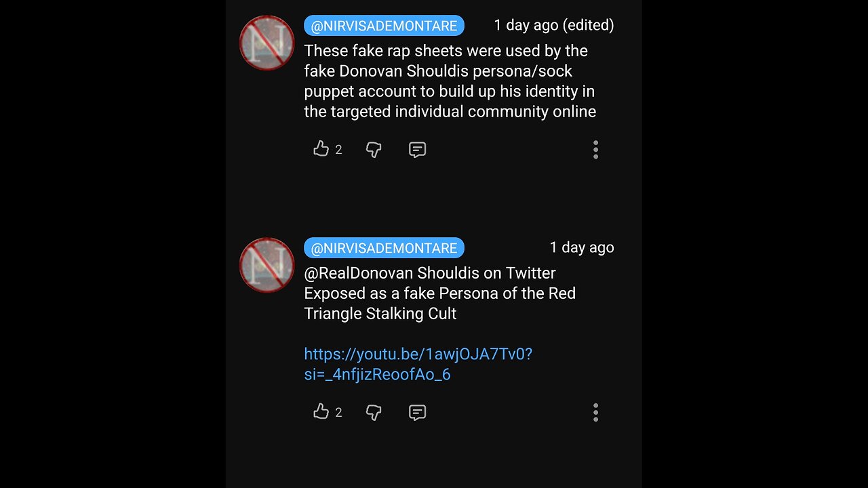Dislike the comment containing the youtu.be link
The width and height of the screenshot is (868, 488).
374,412
